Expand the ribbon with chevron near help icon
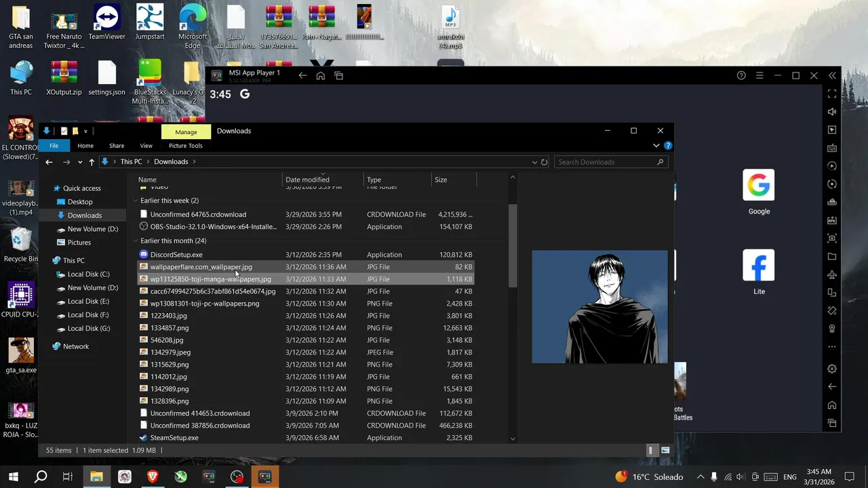The height and width of the screenshot is (488, 868). tap(656, 145)
